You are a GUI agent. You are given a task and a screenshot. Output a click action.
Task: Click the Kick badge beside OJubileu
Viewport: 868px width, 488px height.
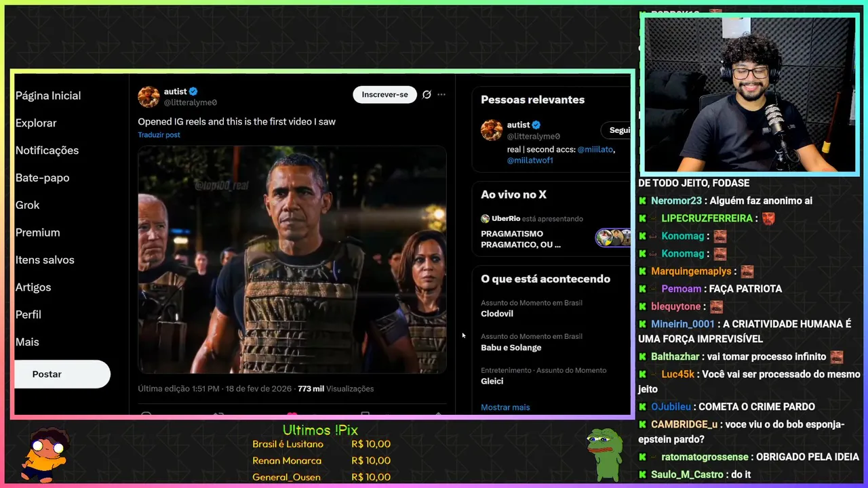point(642,407)
